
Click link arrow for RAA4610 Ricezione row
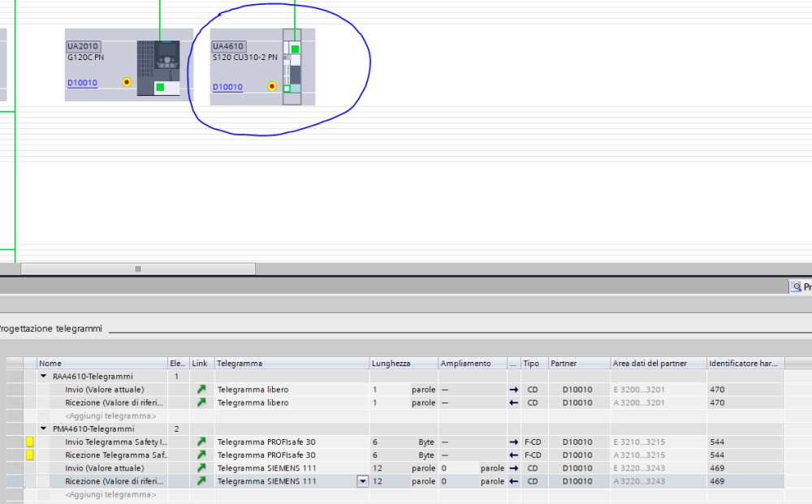(201, 402)
